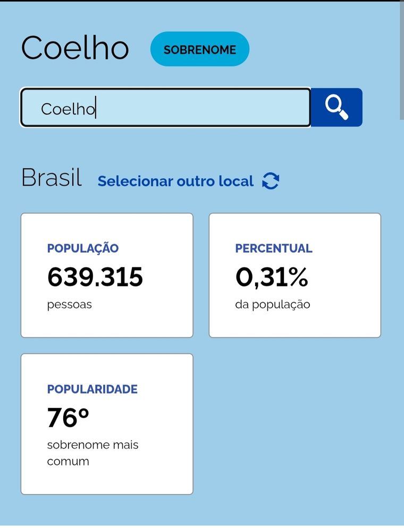Click the POPULARIDADE label text
The width and height of the screenshot is (404, 532).
92,389
